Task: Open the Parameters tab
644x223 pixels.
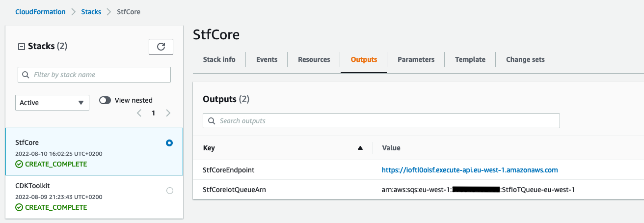Action: pyautogui.click(x=416, y=59)
